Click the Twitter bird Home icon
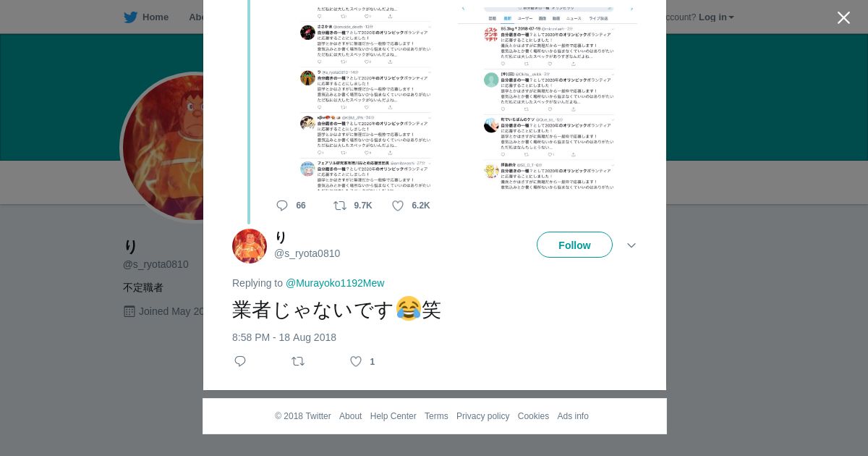This screenshot has width=868, height=456. 131,17
